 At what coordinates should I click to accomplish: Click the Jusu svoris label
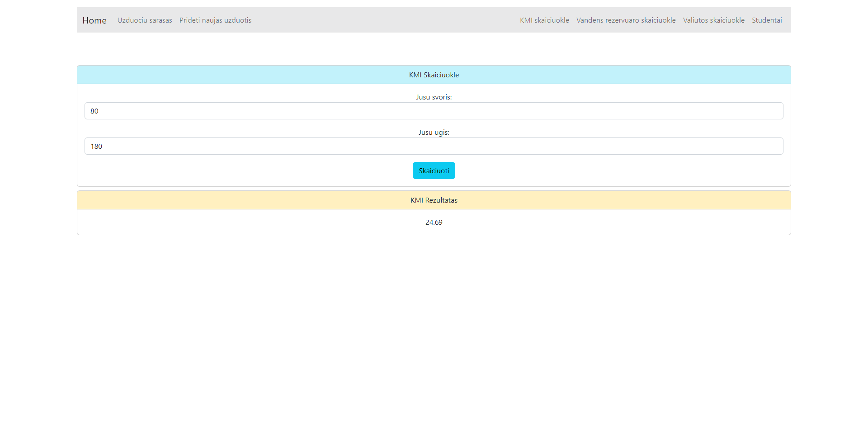click(x=434, y=97)
